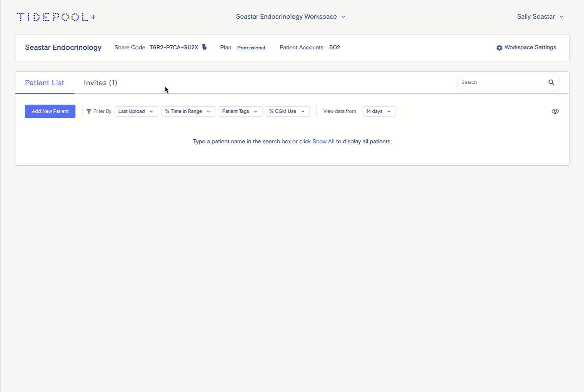This screenshot has height=392, width=584.
Task: Click the Show All link
Action: pos(323,142)
